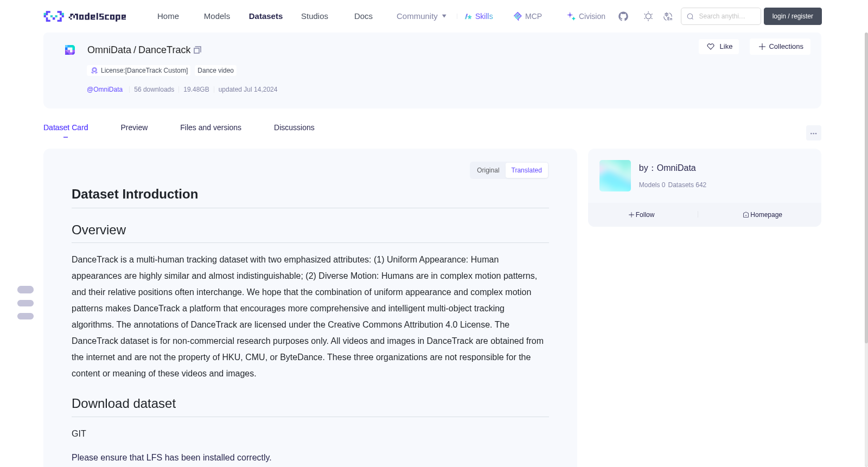Click the '56 downloads' text
The height and width of the screenshot is (467, 868).
[x=154, y=89]
